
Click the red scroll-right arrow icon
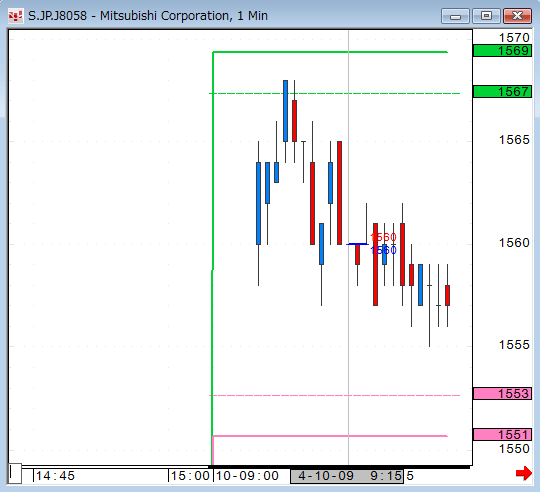pos(524,473)
